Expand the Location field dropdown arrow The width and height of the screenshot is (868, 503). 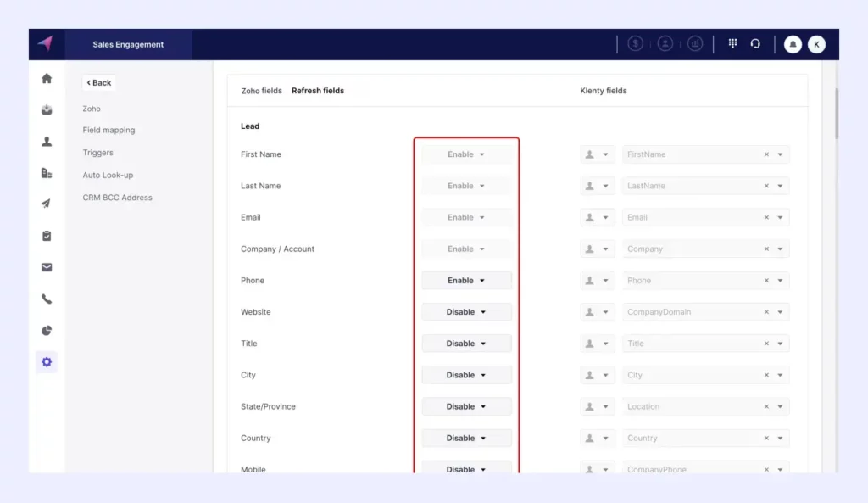(780, 407)
